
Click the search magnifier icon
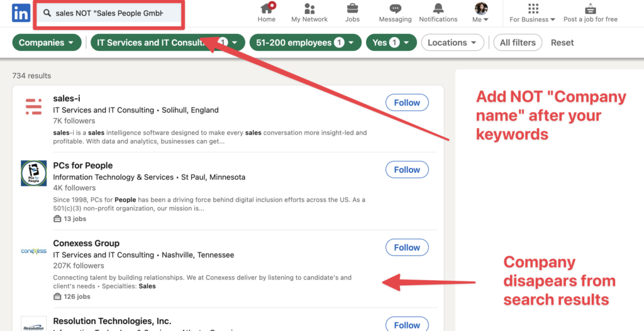(47, 14)
